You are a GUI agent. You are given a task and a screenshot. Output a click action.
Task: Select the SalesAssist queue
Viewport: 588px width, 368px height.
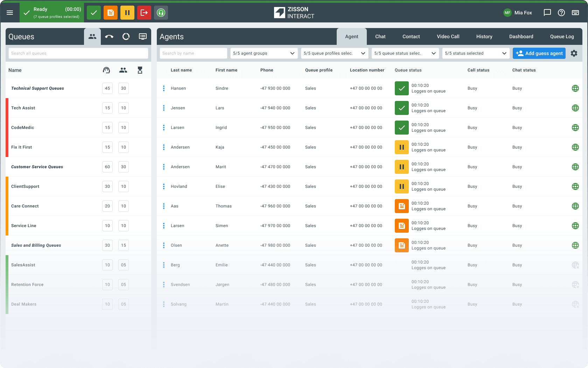(78, 265)
